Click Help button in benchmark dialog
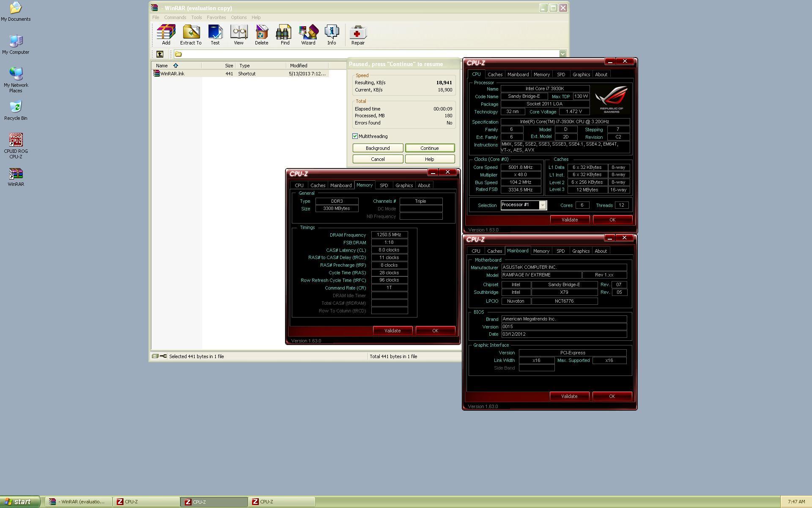This screenshot has height=508, width=812. [x=430, y=159]
